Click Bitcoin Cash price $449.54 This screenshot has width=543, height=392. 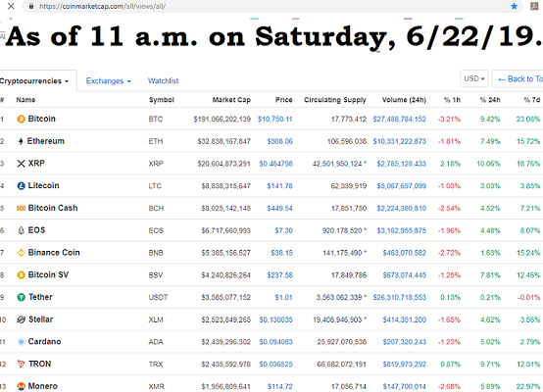click(279, 208)
